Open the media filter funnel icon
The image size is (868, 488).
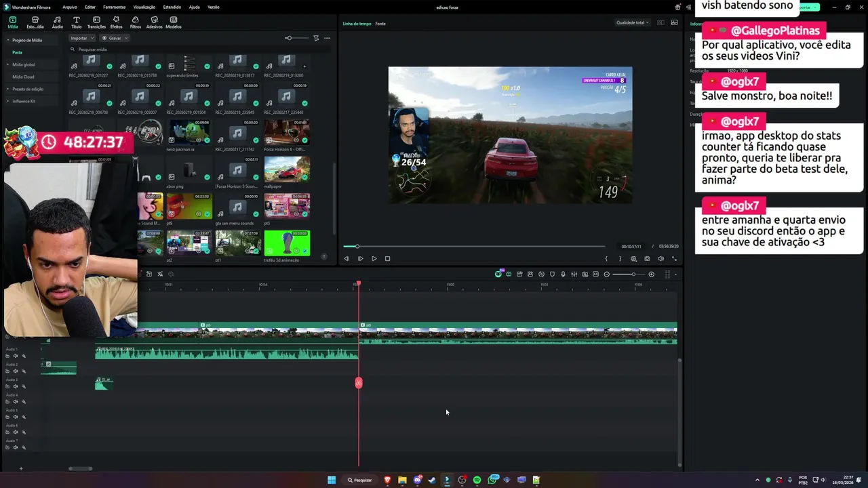click(316, 38)
